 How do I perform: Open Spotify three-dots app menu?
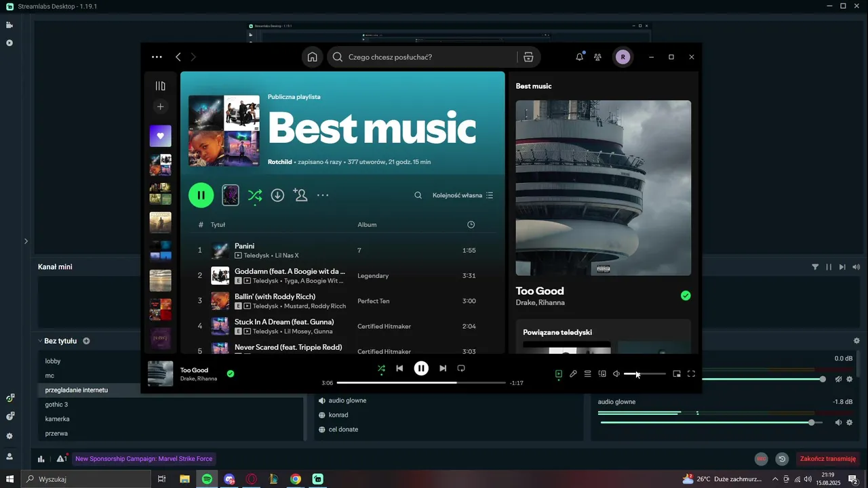click(x=157, y=57)
